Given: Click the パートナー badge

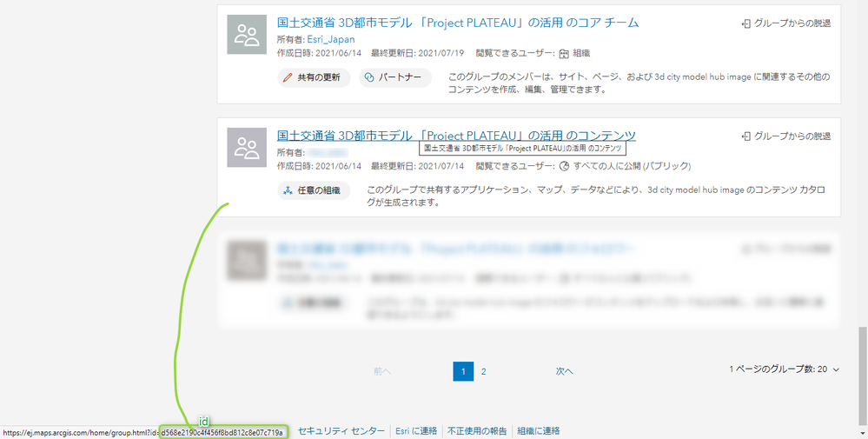Looking at the screenshot, I should [x=395, y=77].
